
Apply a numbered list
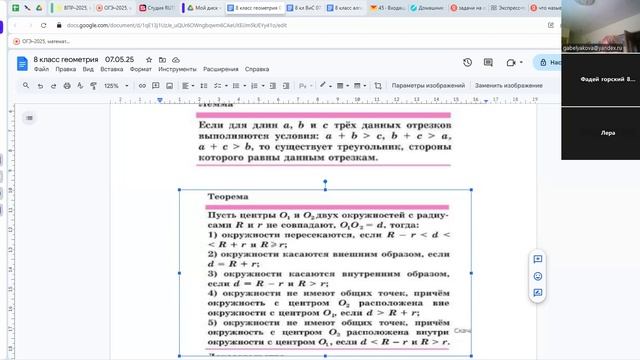click(x=254, y=86)
